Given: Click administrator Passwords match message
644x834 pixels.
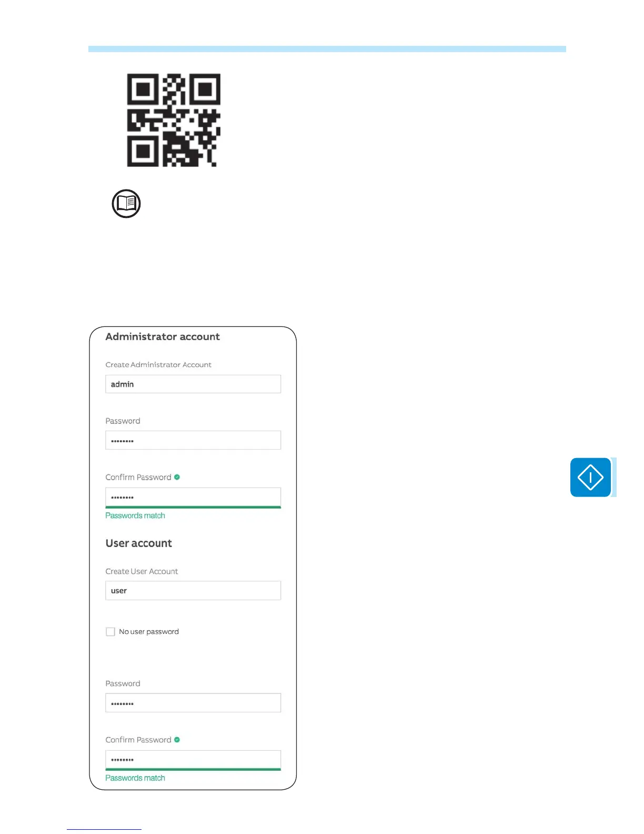Looking at the screenshot, I should pos(135,516).
